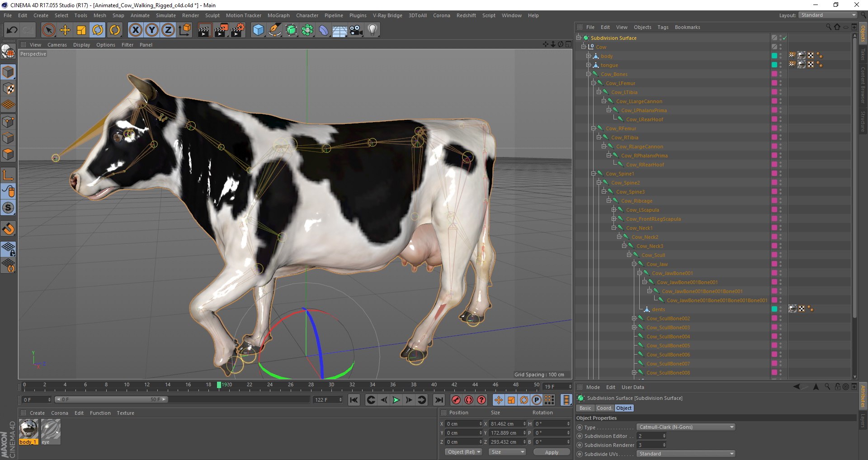Toggle the Subdivision Renderer animation circle
This screenshot has height=460, width=868.
[580, 445]
